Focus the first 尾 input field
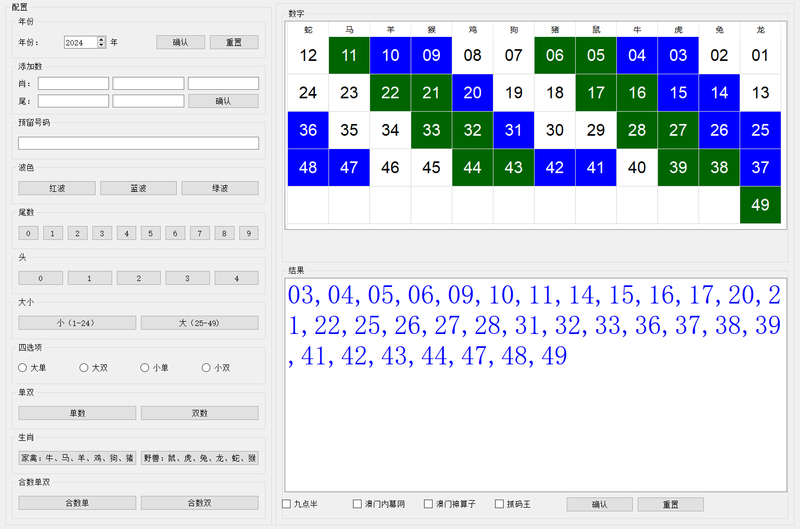 coord(73,101)
